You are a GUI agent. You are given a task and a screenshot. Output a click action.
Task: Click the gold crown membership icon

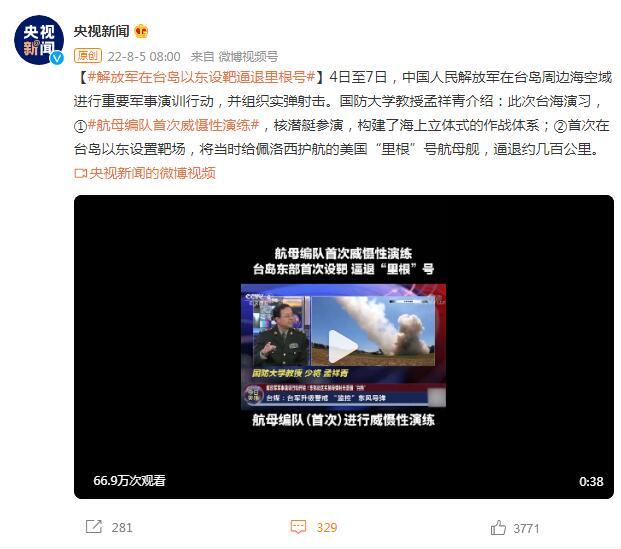(141, 31)
